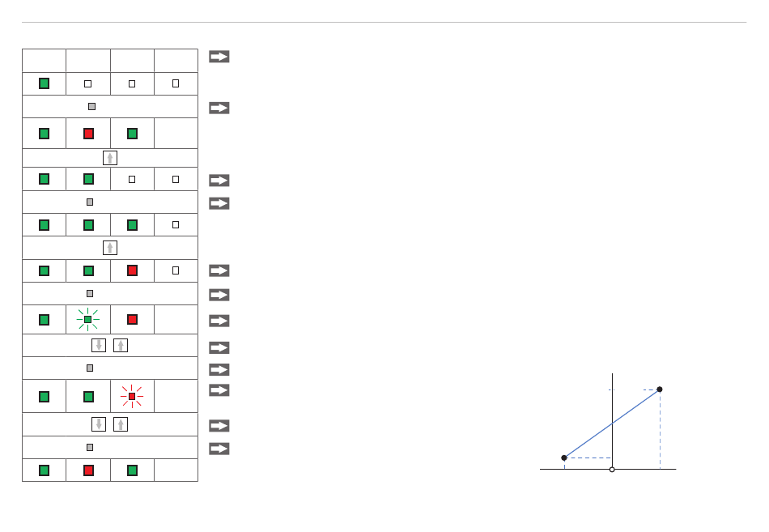Toggle the white square next to the solid red LED
769x532 pixels.
click(x=176, y=270)
